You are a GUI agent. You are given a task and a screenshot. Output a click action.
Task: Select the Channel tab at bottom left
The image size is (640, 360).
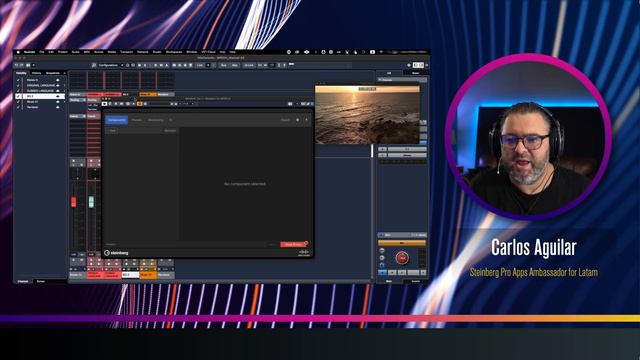(x=23, y=281)
